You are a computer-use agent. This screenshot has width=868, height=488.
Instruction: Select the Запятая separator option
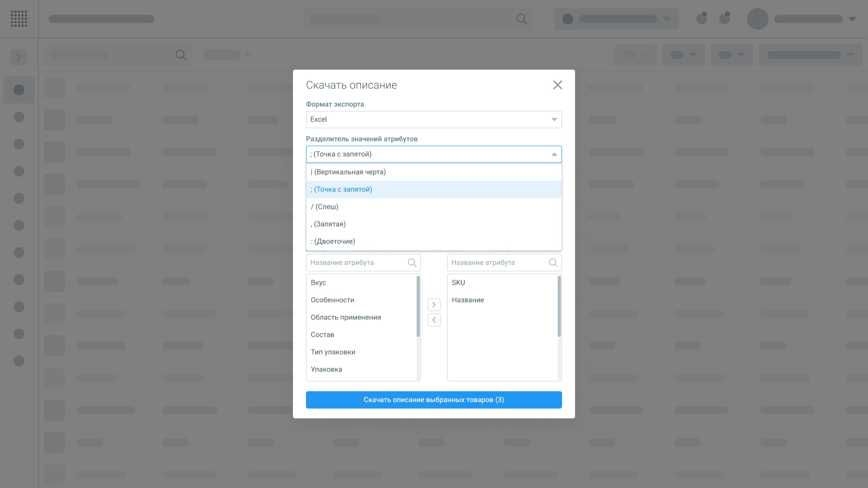click(328, 224)
